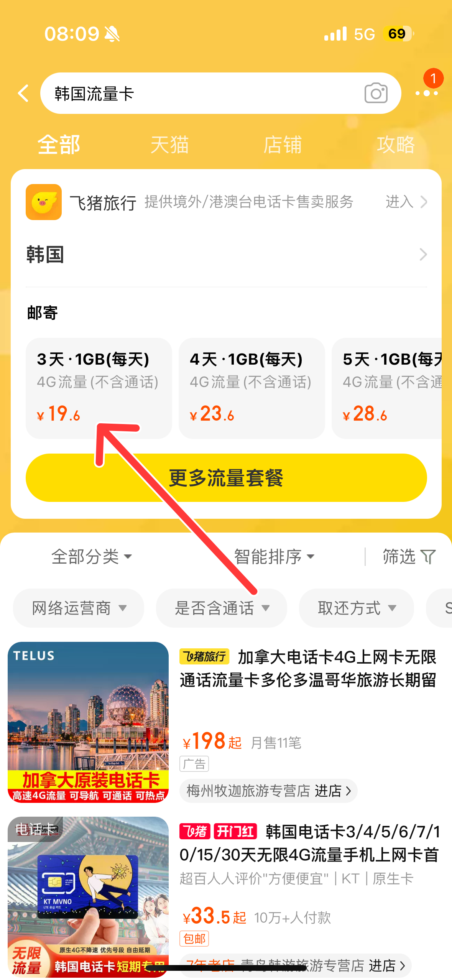Open camera image search icon
Screen dimensions: 452x980
click(376, 93)
